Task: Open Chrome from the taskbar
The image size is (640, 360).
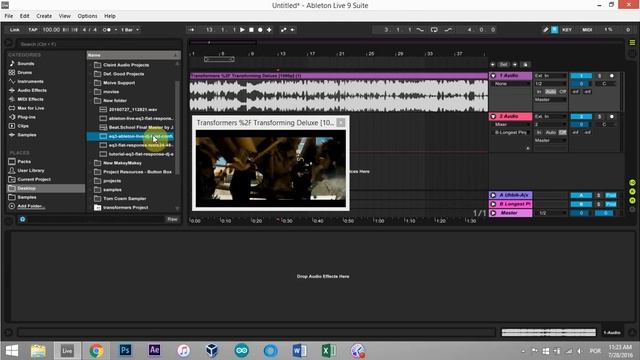Action: click(96, 350)
